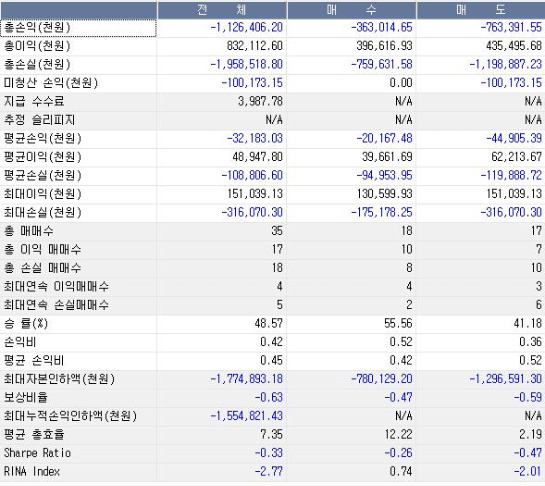Click the total profit/loss value -1,126,406.20
The image size is (545, 486).
[246, 27]
